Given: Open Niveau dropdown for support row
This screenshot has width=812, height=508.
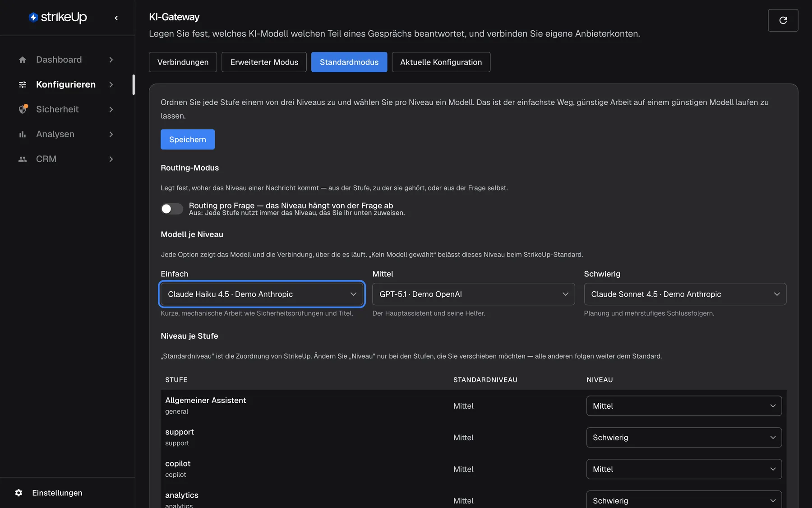Looking at the screenshot, I should point(684,438).
